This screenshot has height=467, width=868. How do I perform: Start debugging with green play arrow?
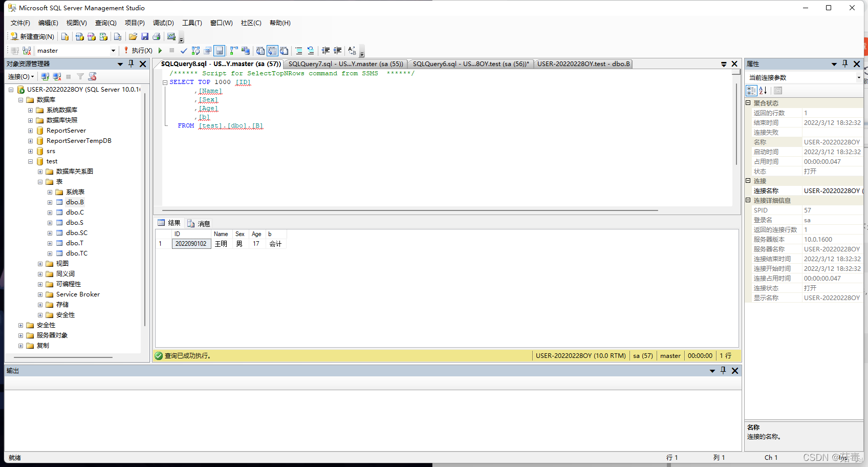[x=160, y=51]
